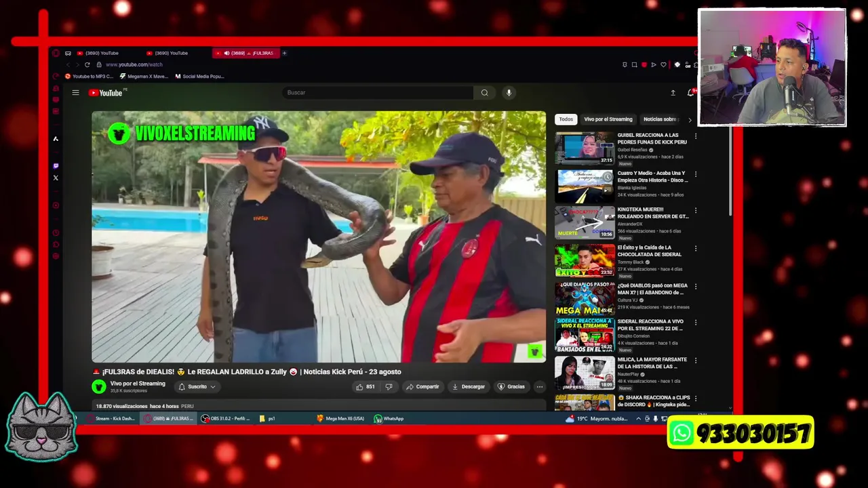The image size is (868, 488).
Task: Open options menu for Cuatro Y Medio video
Action: click(x=695, y=174)
